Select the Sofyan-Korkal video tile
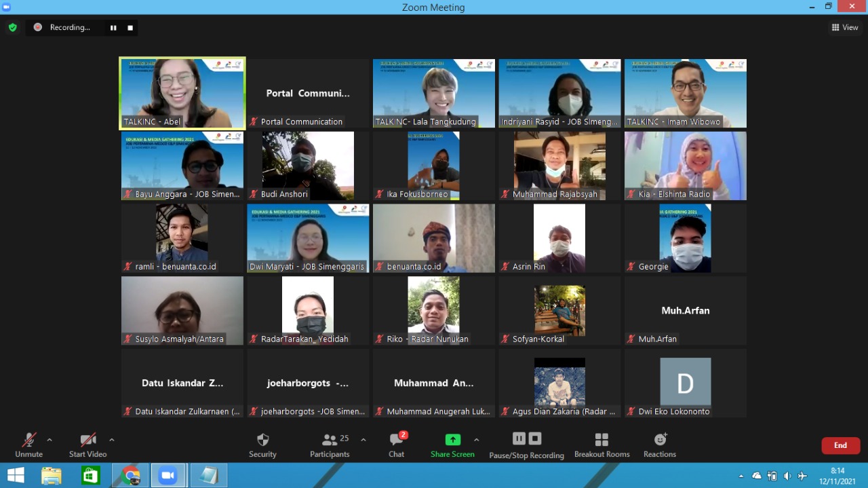This screenshot has height=488, width=868. pos(559,311)
